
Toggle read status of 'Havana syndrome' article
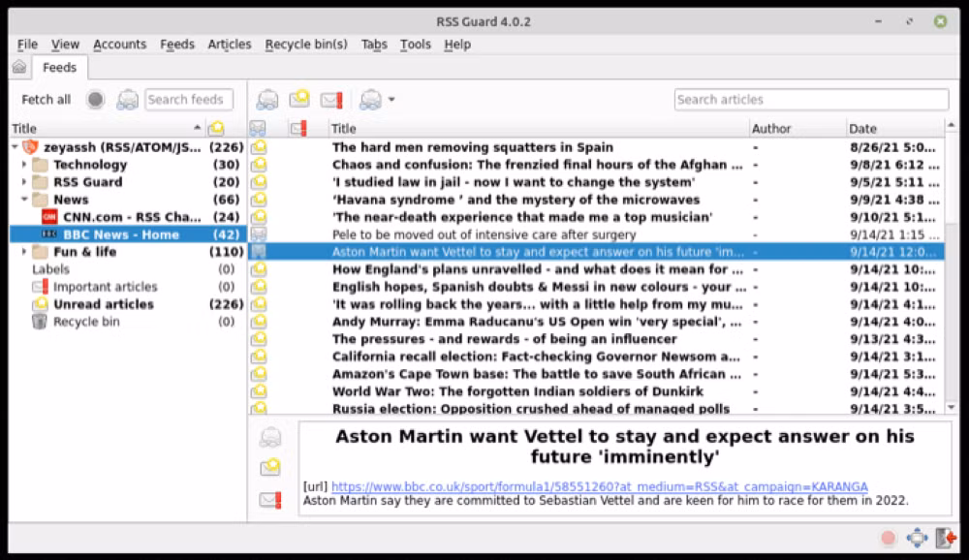(259, 200)
